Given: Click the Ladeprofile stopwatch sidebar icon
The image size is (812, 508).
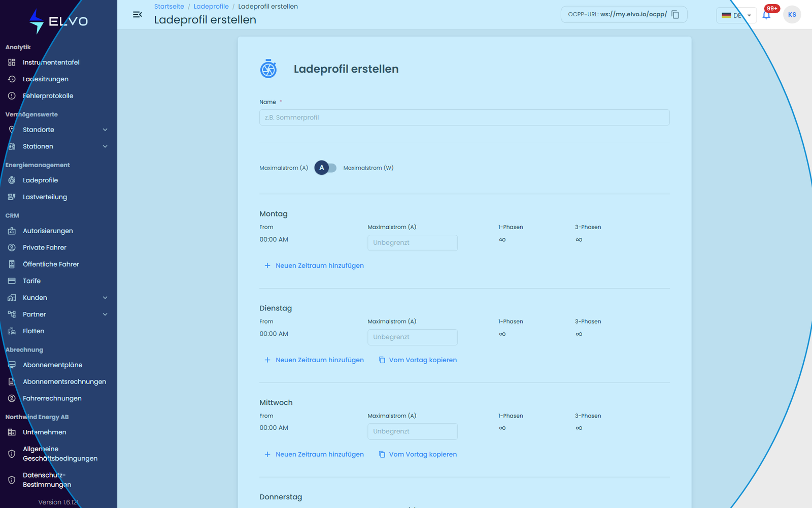Looking at the screenshot, I should coord(12,180).
